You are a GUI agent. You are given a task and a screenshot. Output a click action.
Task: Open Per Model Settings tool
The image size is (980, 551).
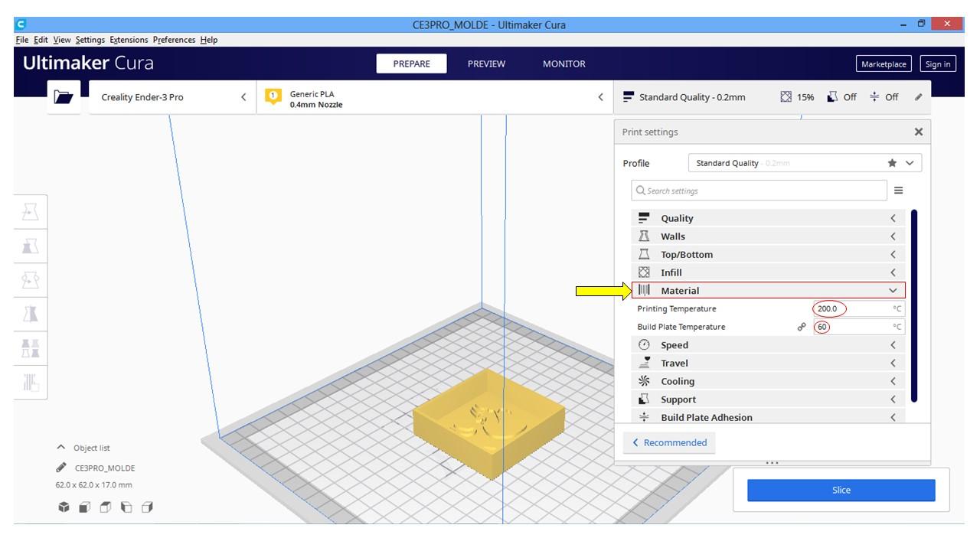point(30,347)
